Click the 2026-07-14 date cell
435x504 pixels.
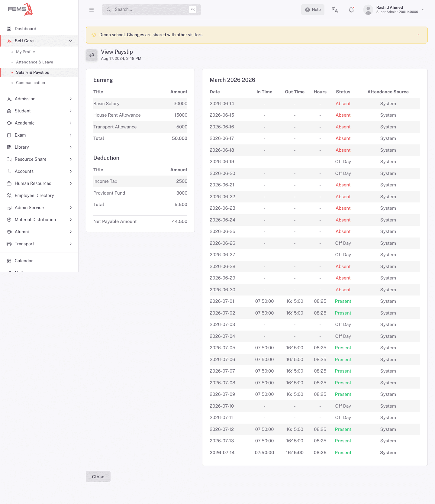tap(222, 453)
